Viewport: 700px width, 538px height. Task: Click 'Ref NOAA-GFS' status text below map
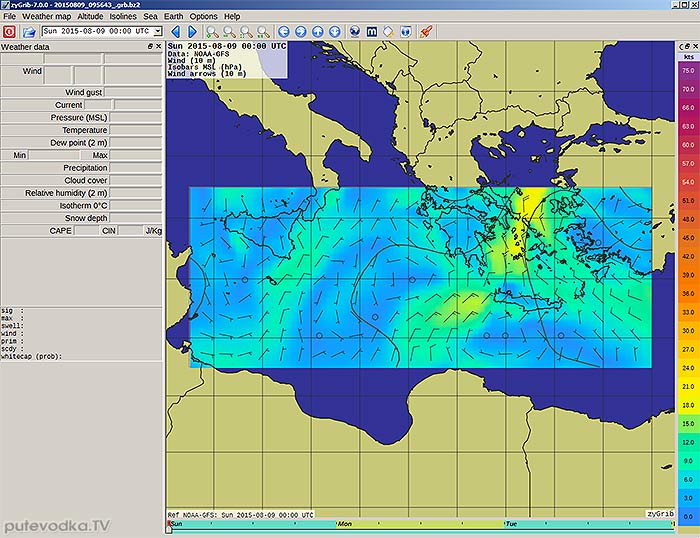click(x=241, y=515)
